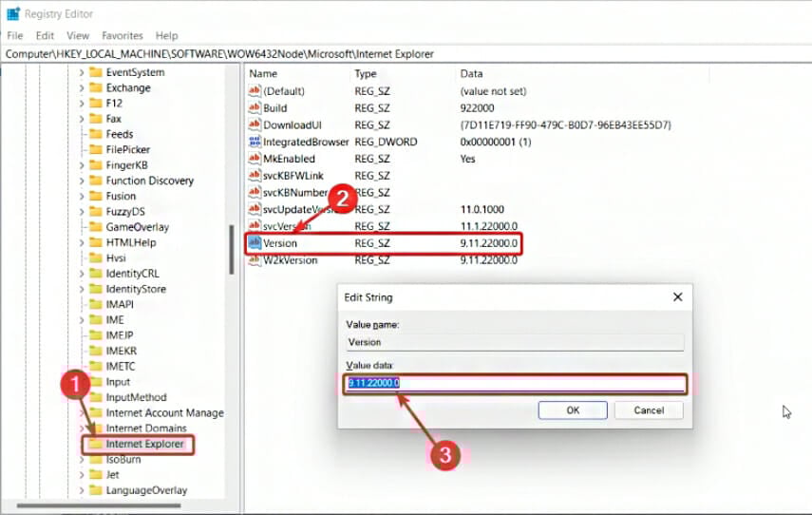This screenshot has height=515, width=812.
Task: Click the string icon of (Default) value
Action: pyautogui.click(x=255, y=90)
